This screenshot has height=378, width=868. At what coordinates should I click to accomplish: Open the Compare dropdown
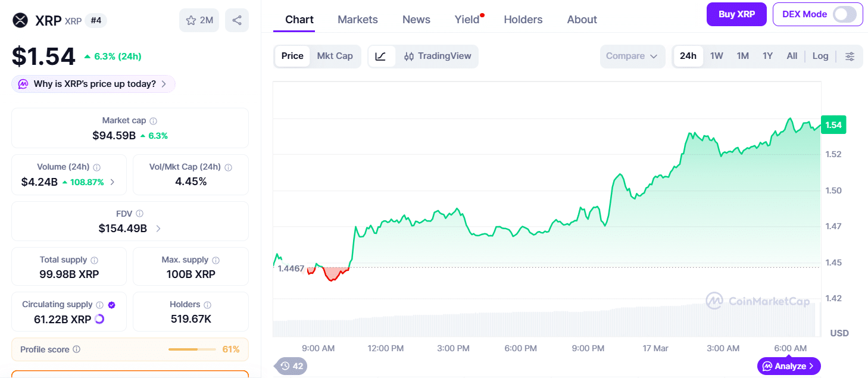point(632,56)
